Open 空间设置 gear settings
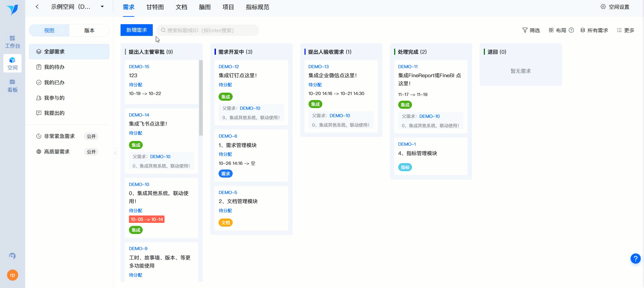 (x=615, y=7)
